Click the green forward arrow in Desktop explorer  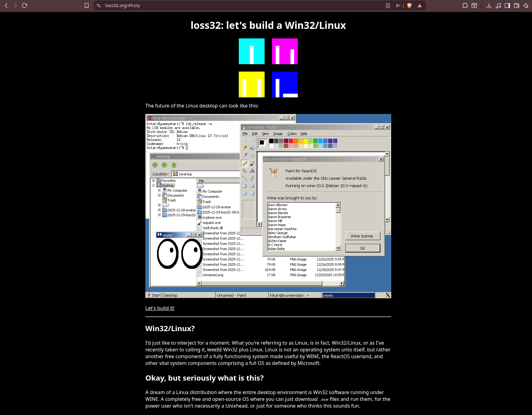click(164, 165)
